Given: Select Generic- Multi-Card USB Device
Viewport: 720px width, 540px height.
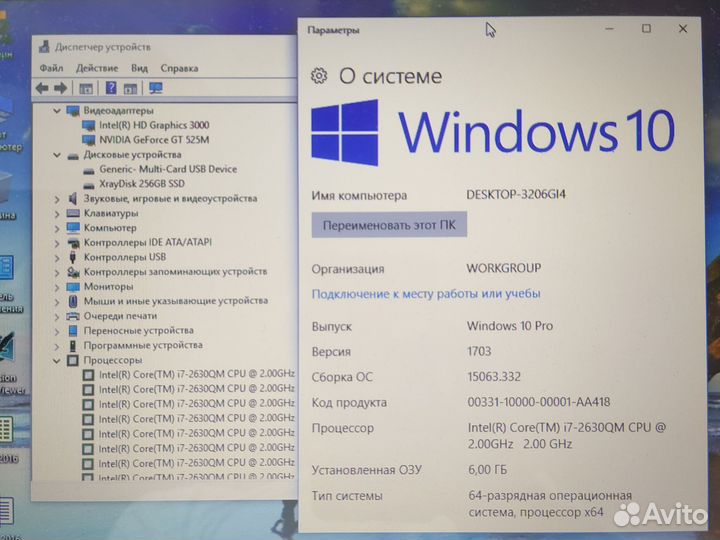Looking at the screenshot, I should point(168,169).
